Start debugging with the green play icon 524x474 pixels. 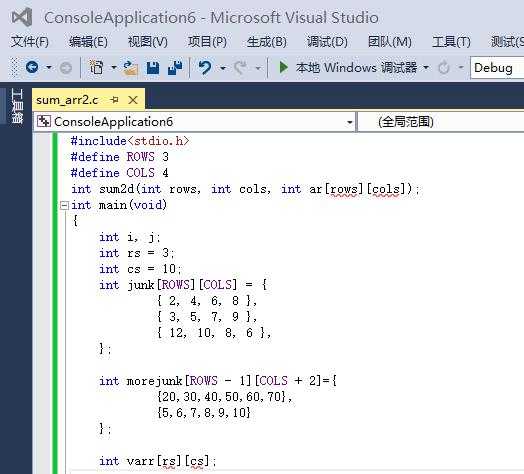coord(283,68)
